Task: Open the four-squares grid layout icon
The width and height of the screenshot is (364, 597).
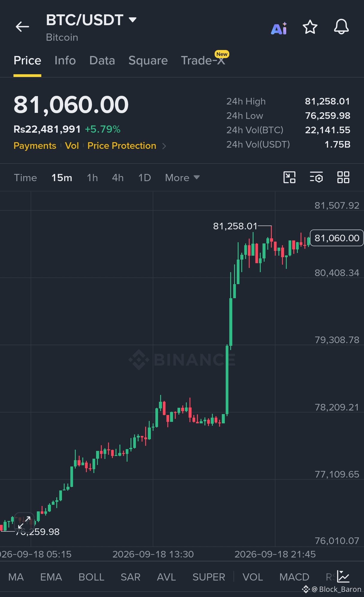Action: pyautogui.click(x=343, y=177)
